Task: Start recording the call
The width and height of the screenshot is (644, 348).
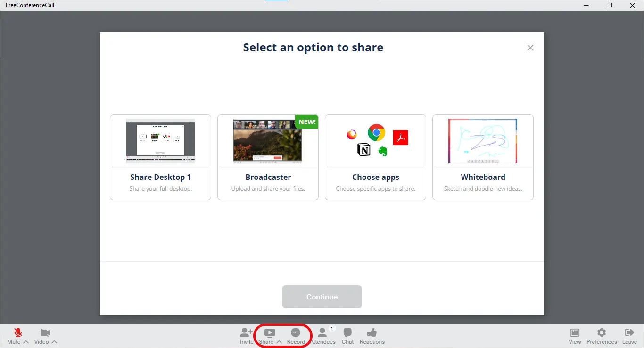Action: point(296,333)
